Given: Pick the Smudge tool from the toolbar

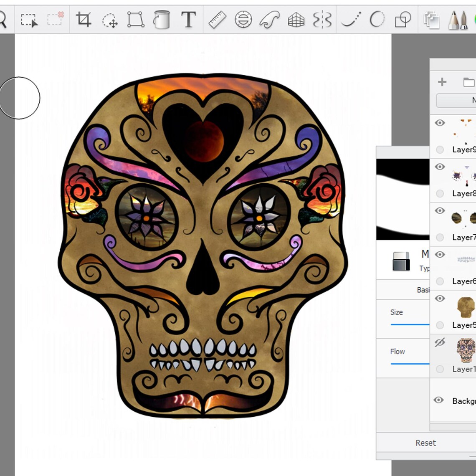Looking at the screenshot, I should coord(269,20).
